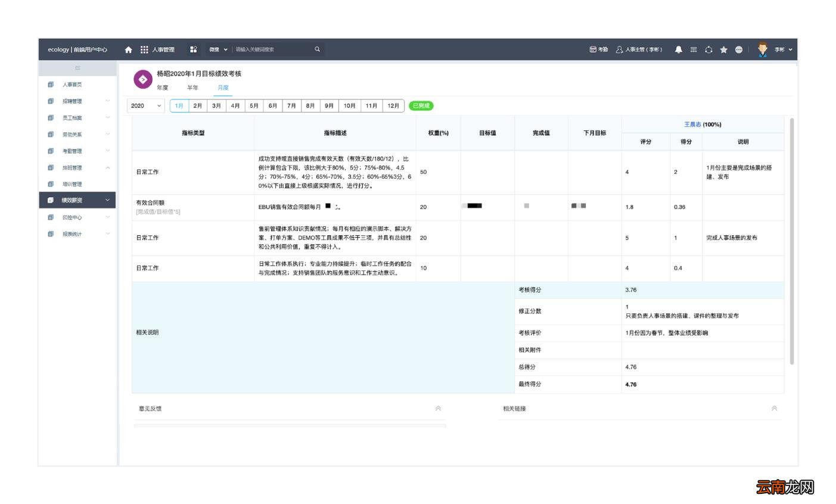This screenshot has height=504, width=836.
Task: Switch to the 半年 tab
Action: [192, 88]
